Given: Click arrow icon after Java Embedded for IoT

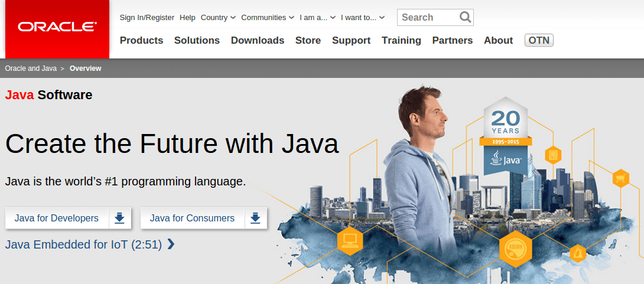Looking at the screenshot, I should tap(171, 244).
